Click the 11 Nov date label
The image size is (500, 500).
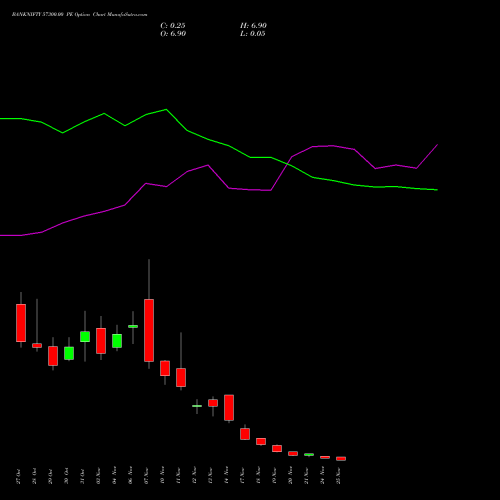[x=178, y=476]
